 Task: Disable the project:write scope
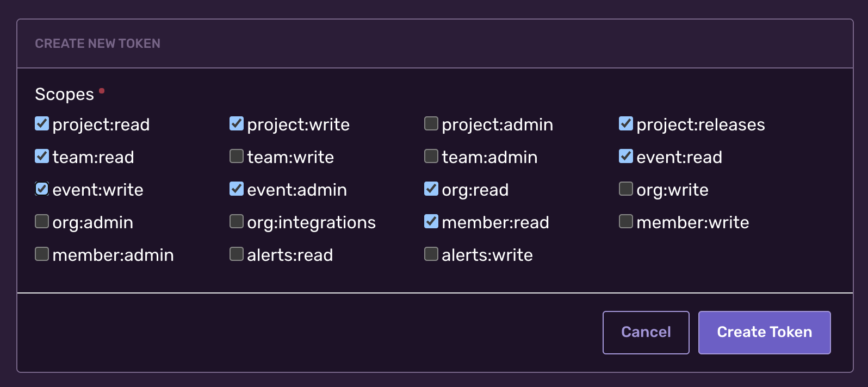click(x=236, y=123)
